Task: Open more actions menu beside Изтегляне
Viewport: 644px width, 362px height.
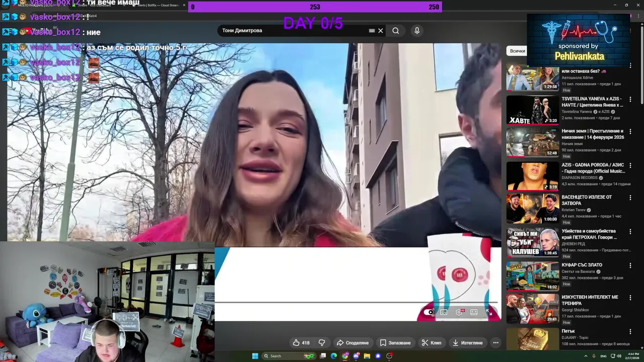Action: click(496, 343)
